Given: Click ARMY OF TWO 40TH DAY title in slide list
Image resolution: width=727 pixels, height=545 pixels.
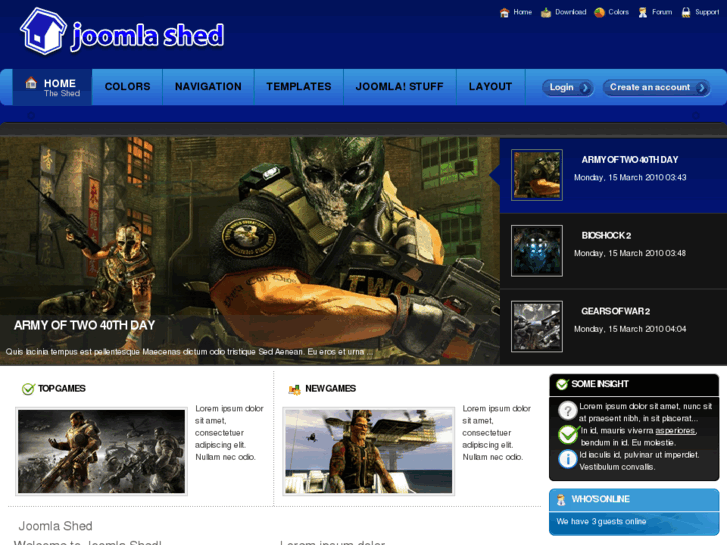Looking at the screenshot, I should point(630,160).
